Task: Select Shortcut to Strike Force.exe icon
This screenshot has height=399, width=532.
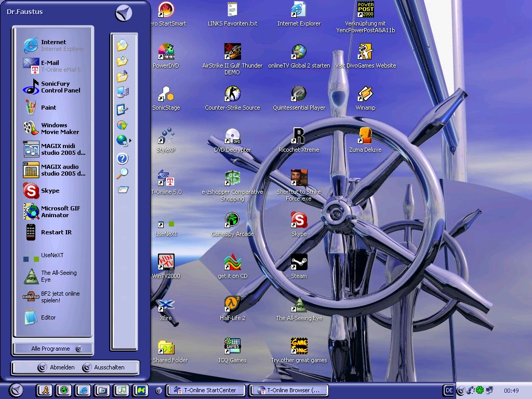Action: click(299, 185)
